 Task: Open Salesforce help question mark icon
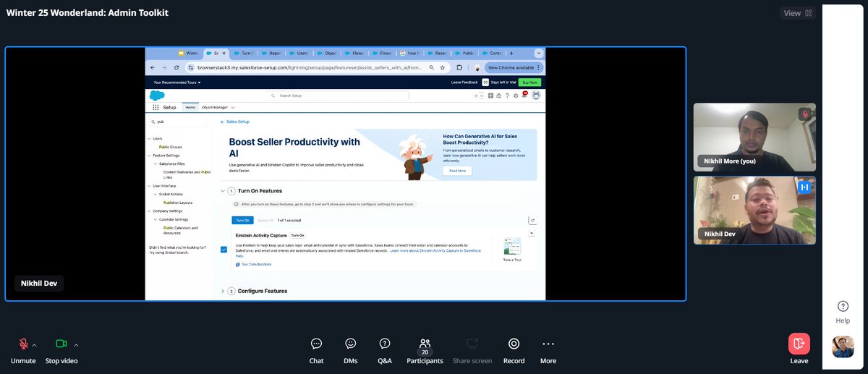[507, 95]
